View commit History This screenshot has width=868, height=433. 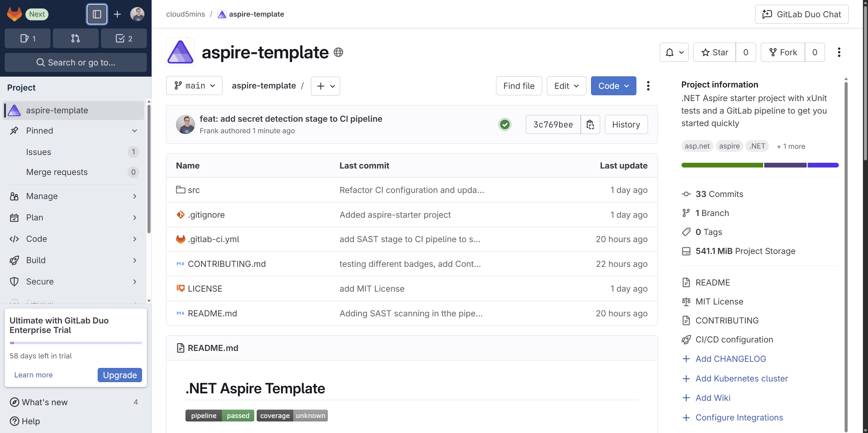coord(626,124)
